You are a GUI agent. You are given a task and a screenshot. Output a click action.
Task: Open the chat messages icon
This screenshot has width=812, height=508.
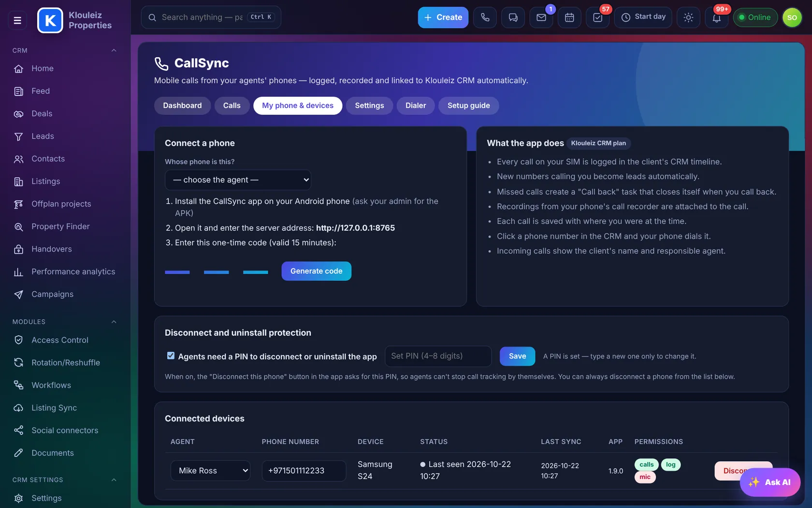pyautogui.click(x=513, y=17)
